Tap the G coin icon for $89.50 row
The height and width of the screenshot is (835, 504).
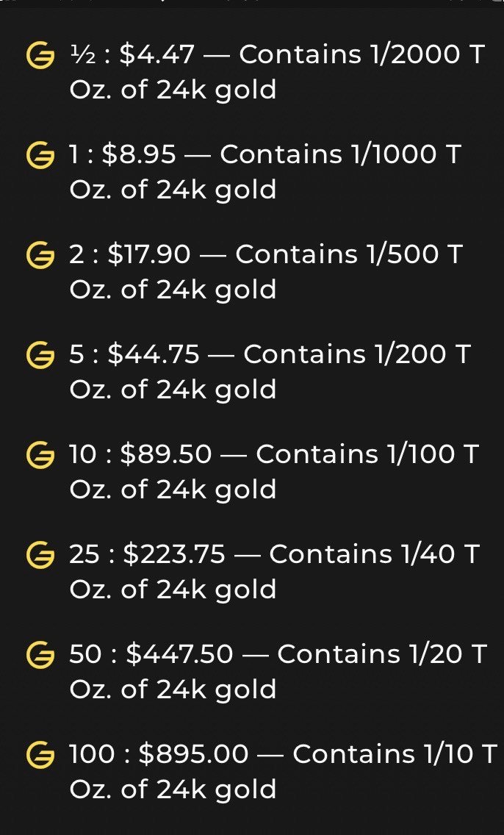point(40,455)
